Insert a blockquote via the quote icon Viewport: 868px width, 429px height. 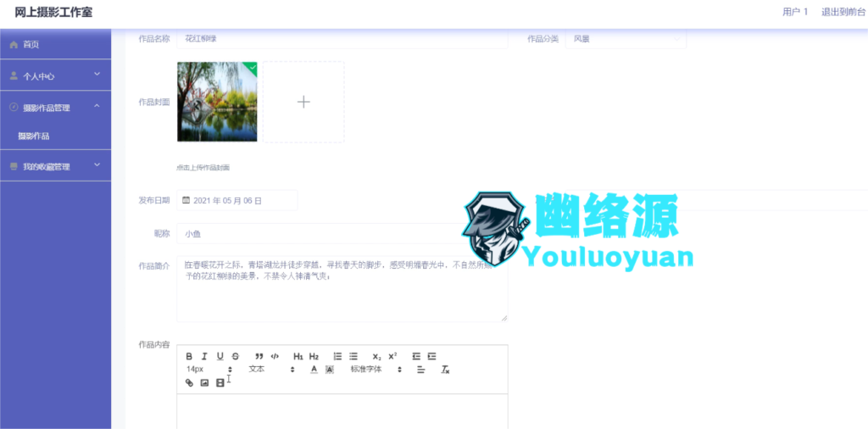pos(259,356)
